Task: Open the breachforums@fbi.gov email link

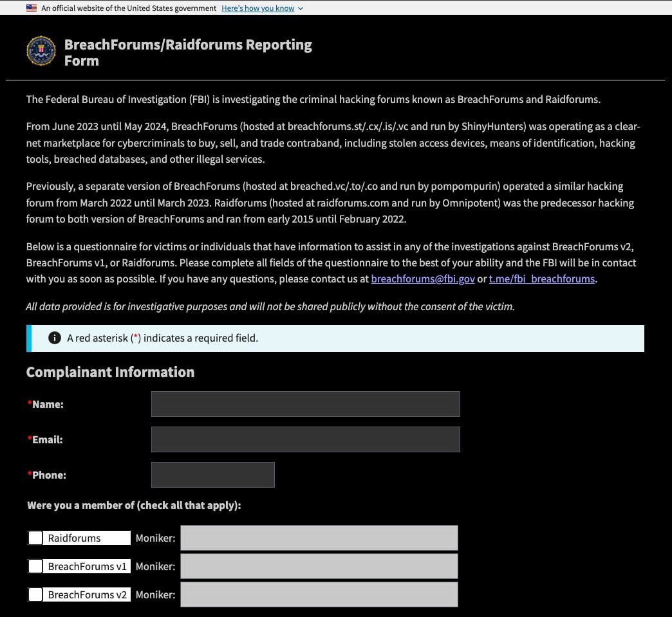Action: [422, 279]
